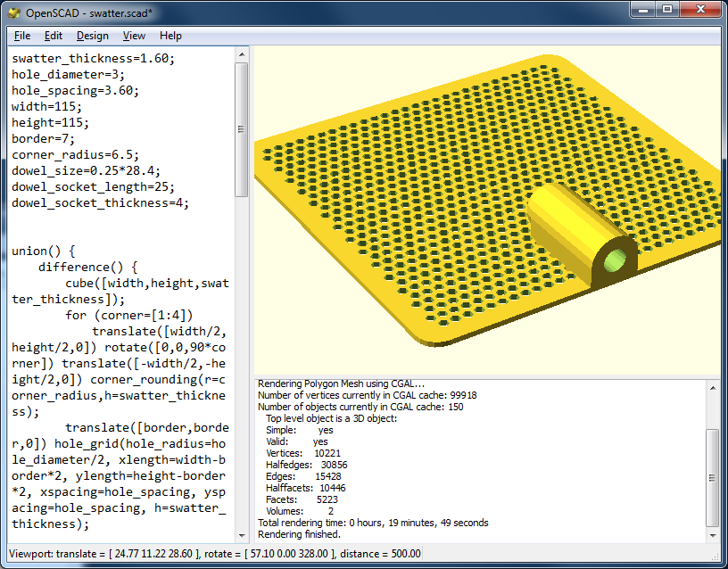Click the hole_diameter=3 code line
Image resolution: width=728 pixels, height=569 pixels.
pos(68,75)
